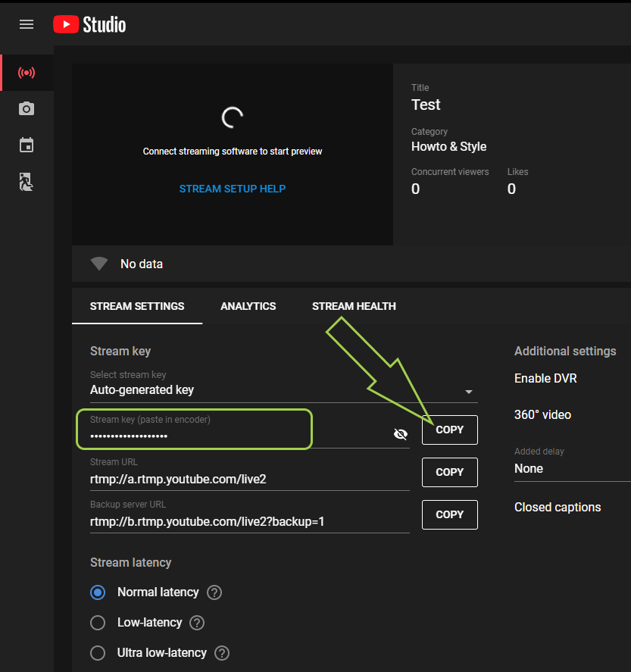Click the stream health signal icon

(x=99, y=264)
